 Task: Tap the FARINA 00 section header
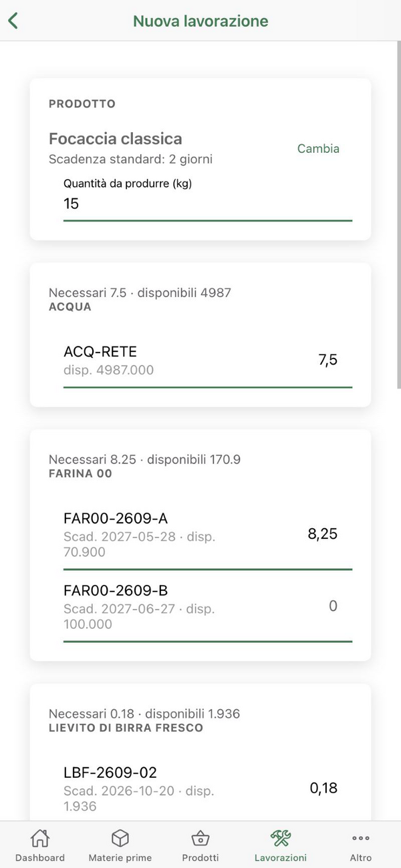[x=80, y=474]
